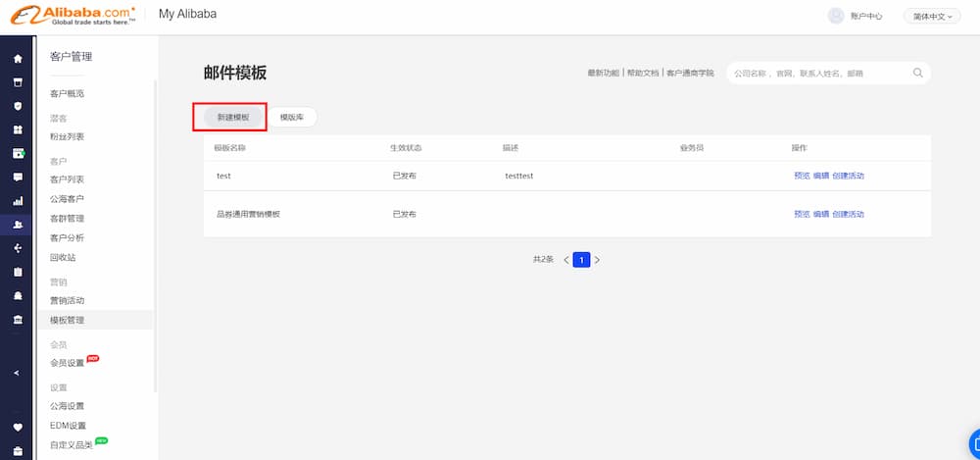Click the 新建模板 button

[x=233, y=117]
